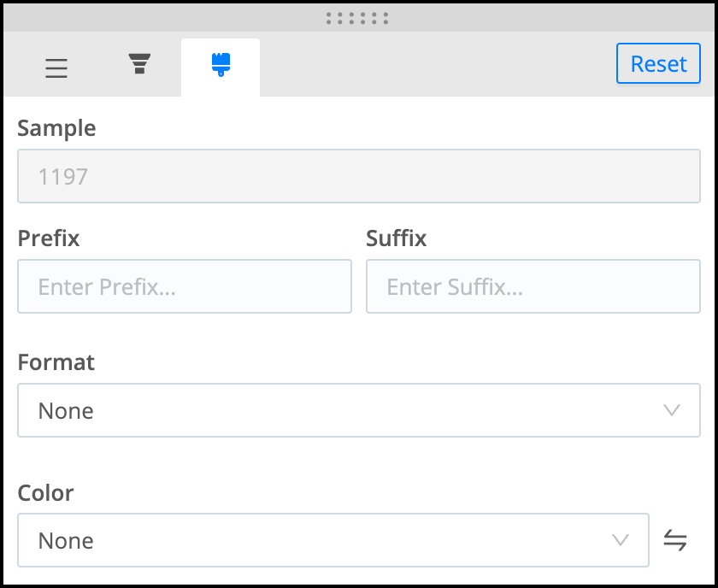Open the Color picker set to None
The image size is (718, 588).
[x=333, y=540]
